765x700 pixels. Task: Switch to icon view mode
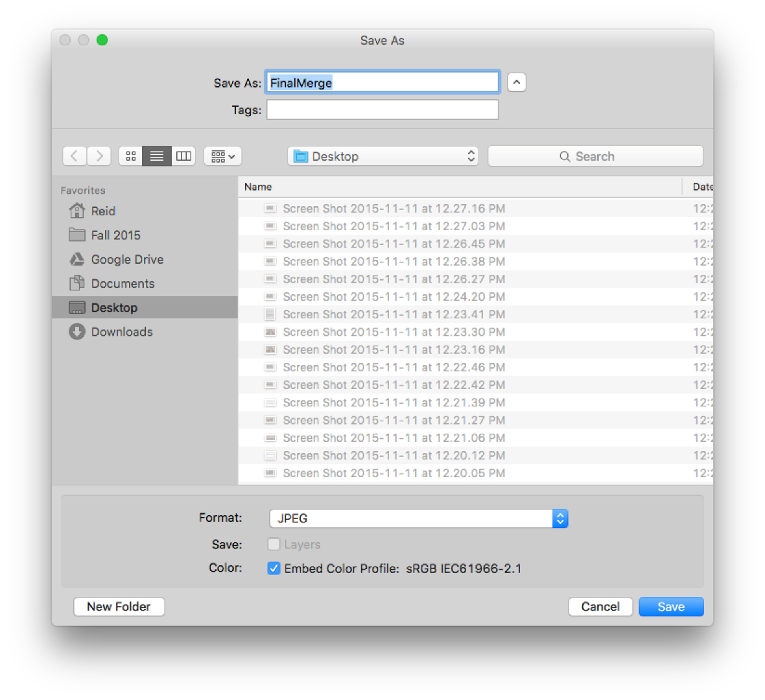131,156
